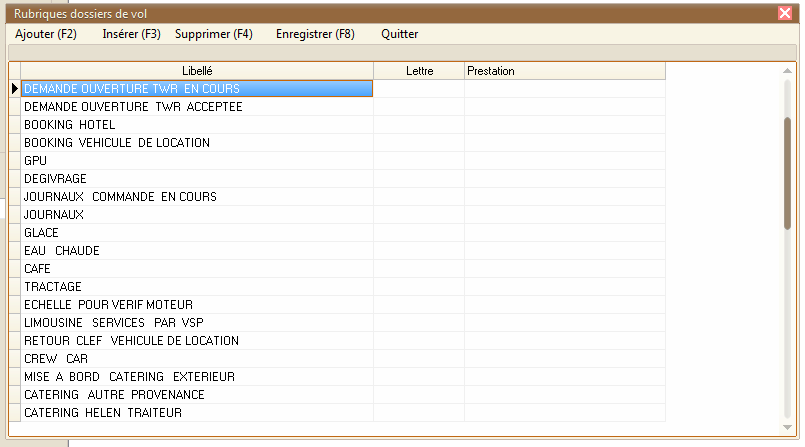Click the scrollbar up arrow
Screen dimensions: 805x447
point(788,72)
